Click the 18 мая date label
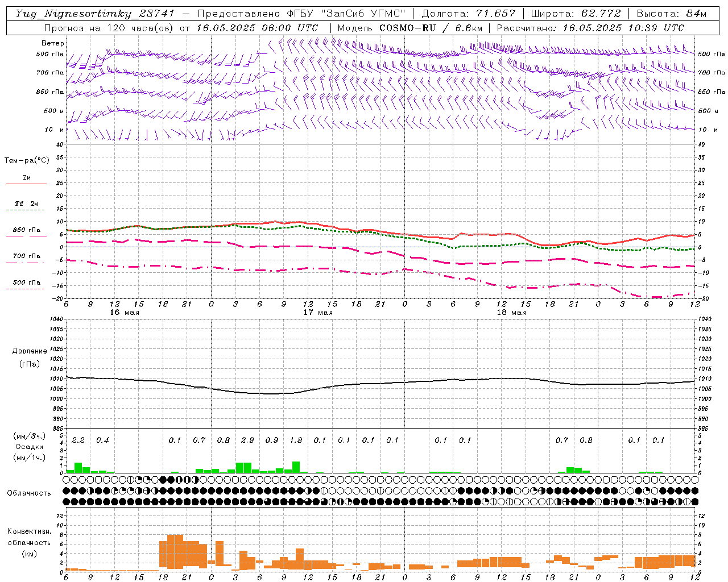728x582 pixels. coord(511,313)
